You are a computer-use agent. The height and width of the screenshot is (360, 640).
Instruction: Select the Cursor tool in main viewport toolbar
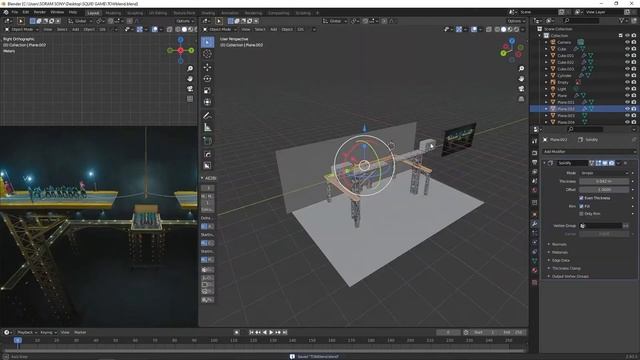click(x=207, y=54)
